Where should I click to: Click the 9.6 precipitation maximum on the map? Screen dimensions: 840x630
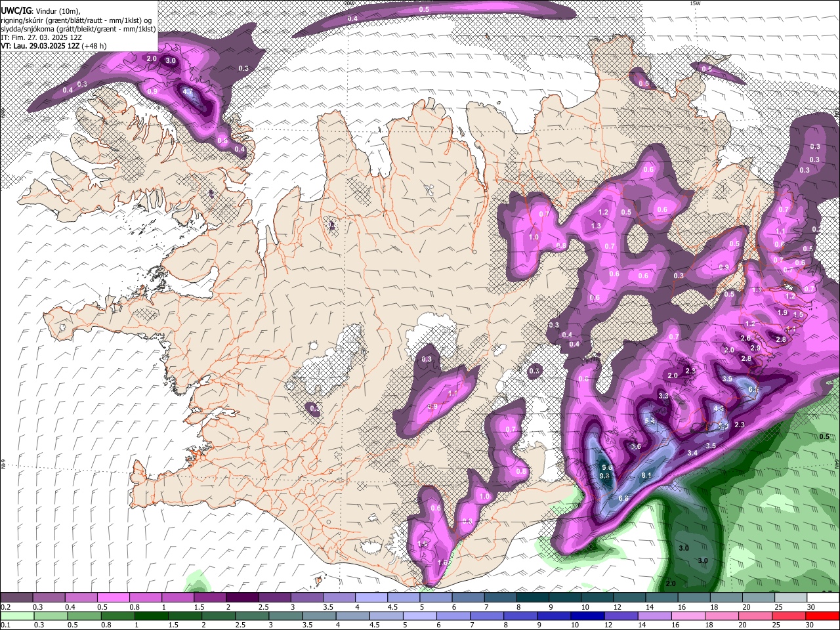pos(606,467)
